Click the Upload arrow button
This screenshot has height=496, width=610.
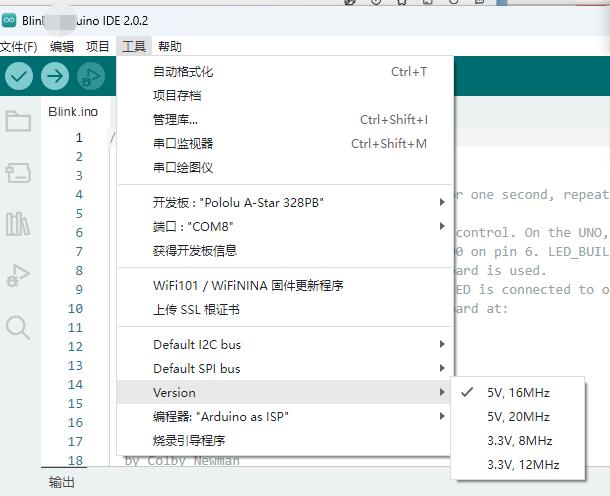55,76
